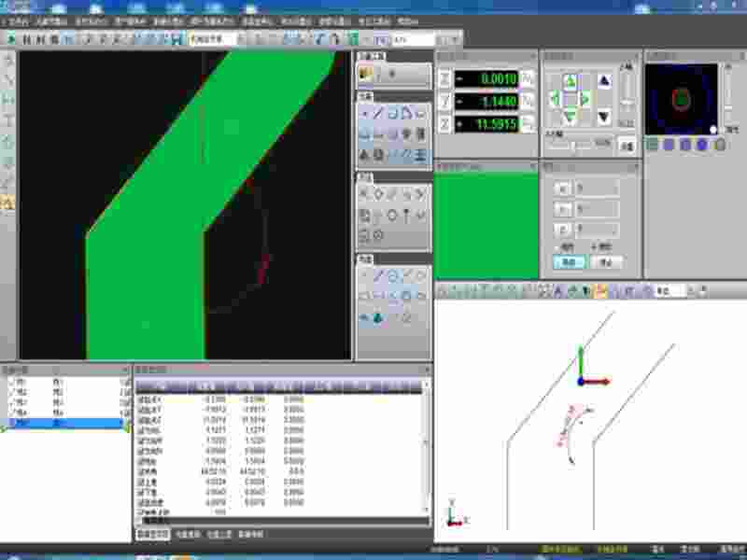Click the highlighted blue button in coordinate panel

tap(568, 263)
